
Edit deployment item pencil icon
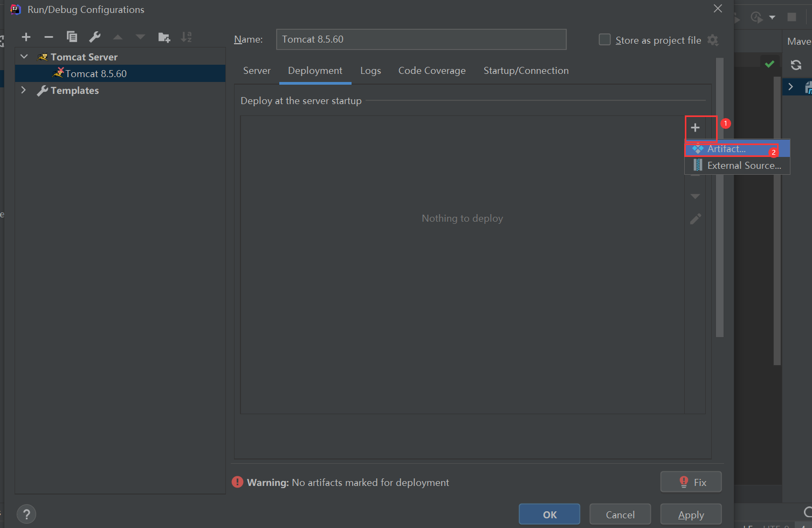[x=696, y=219]
